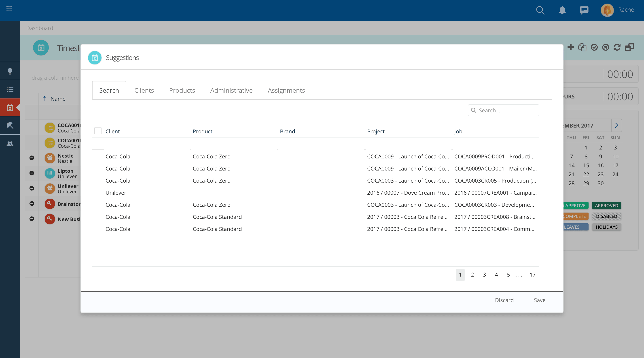Switch to the Clients tab
The width and height of the screenshot is (644, 358).
144,90
